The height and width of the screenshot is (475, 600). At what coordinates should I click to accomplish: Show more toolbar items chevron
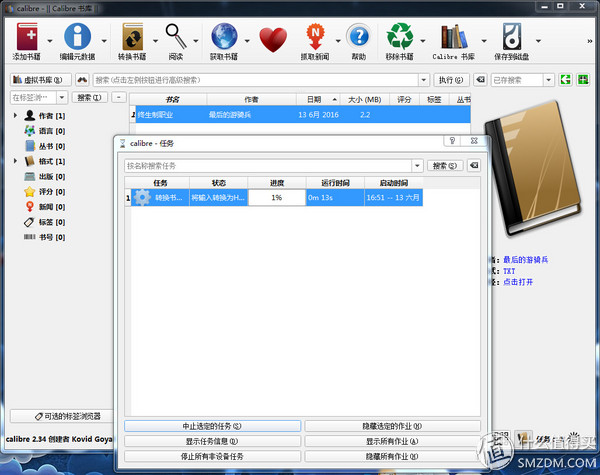tap(590, 41)
